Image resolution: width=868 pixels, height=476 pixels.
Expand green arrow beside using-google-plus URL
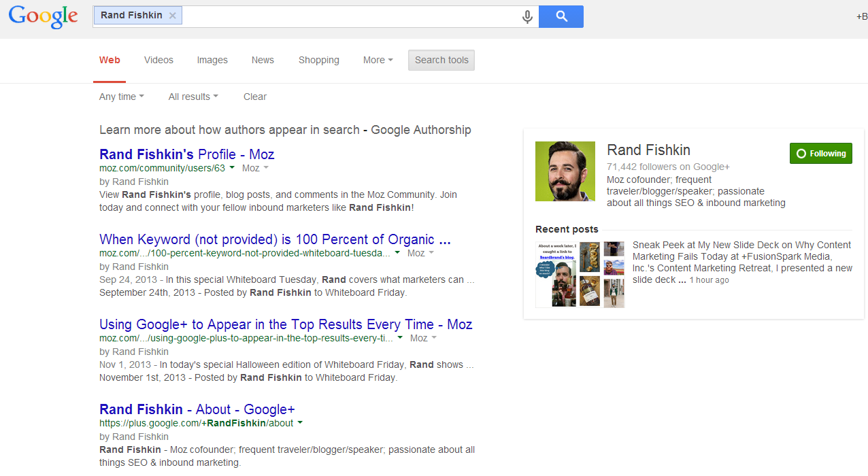click(x=400, y=337)
